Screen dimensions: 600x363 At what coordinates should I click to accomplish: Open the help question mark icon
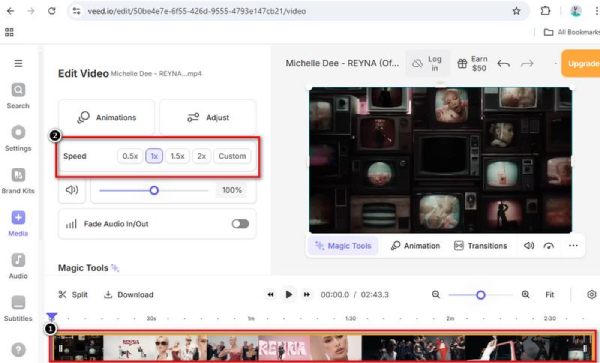(18, 349)
